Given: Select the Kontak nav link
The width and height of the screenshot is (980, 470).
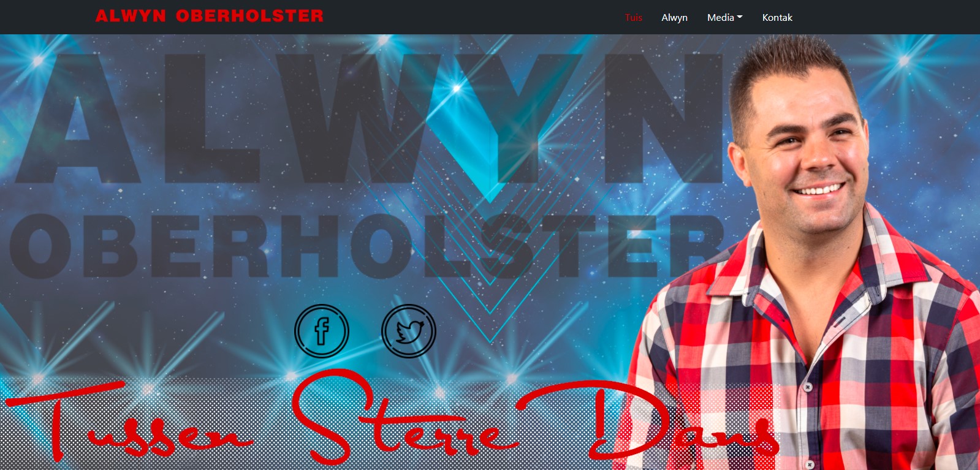Looking at the screenshot, I should 777,18.
